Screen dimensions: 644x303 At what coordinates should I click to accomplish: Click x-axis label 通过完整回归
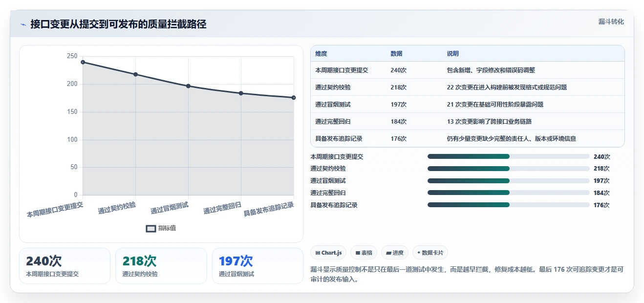point(222,208)
